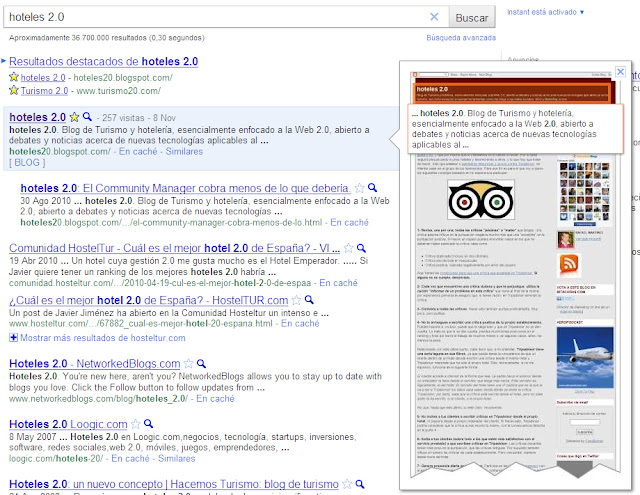Open 'Similares' for hoteles20.blogspot.com result
The image size is (640, 495).
[184, 152]
